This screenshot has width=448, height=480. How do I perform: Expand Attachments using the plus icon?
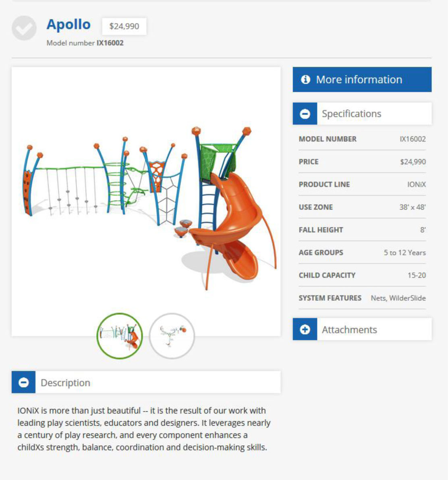(305, 330)
